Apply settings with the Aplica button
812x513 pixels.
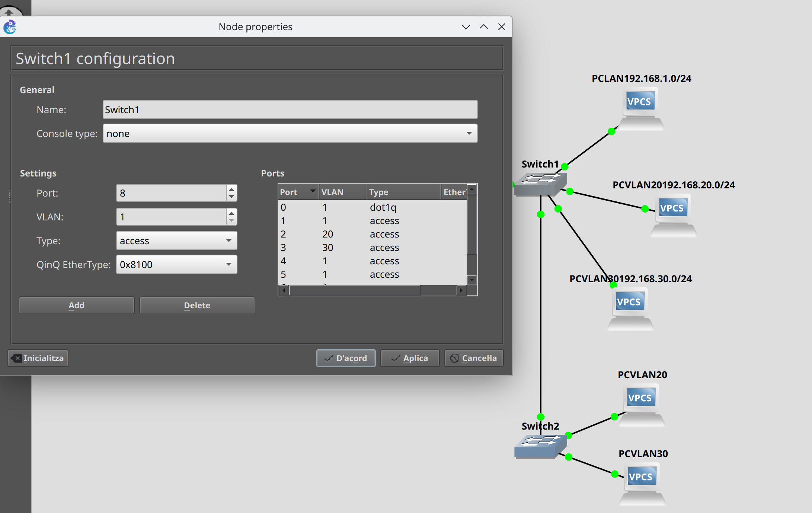click(x=410, y=358)
